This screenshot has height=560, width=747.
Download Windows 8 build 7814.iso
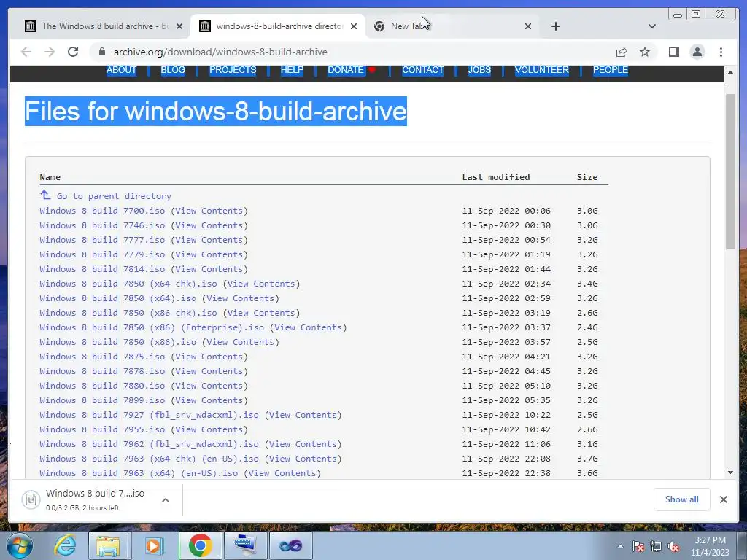pyautogui.click(x=102, y=269)
